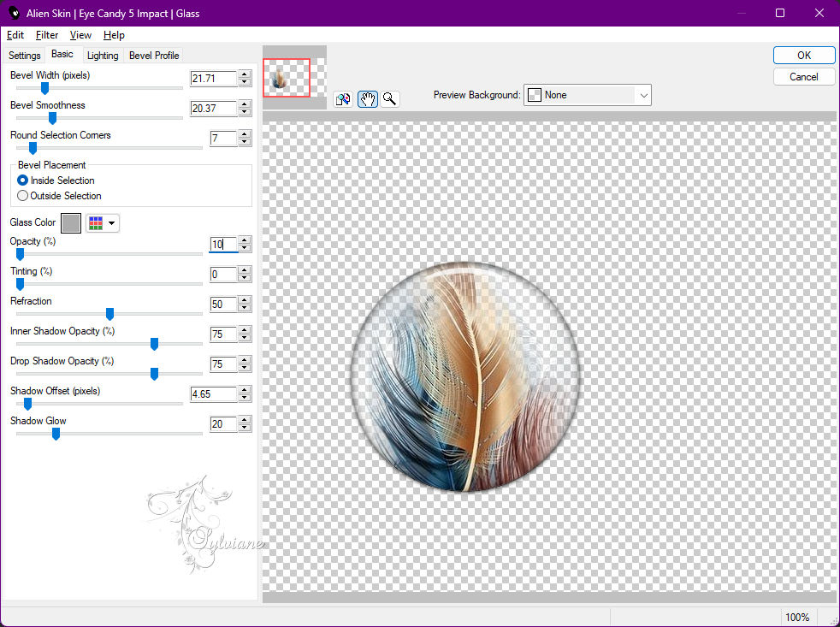840x627 pixels.
Task: Click the Round Selection Corners slider handle
Action: click(x=33, y=148)
